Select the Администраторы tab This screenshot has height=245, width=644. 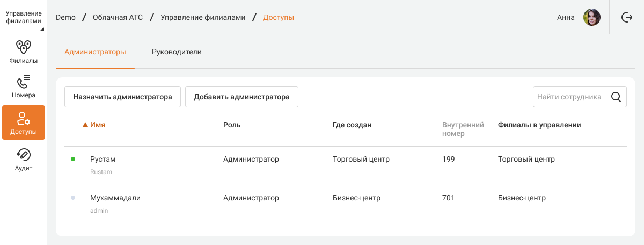click(x=95, y=52)
